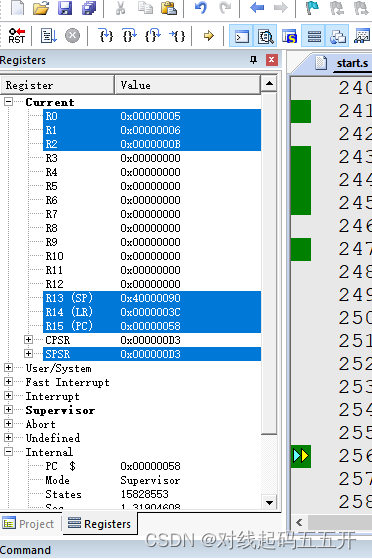Collapse the Current register group
Screen dimensions: 372x559
(8, 102)
